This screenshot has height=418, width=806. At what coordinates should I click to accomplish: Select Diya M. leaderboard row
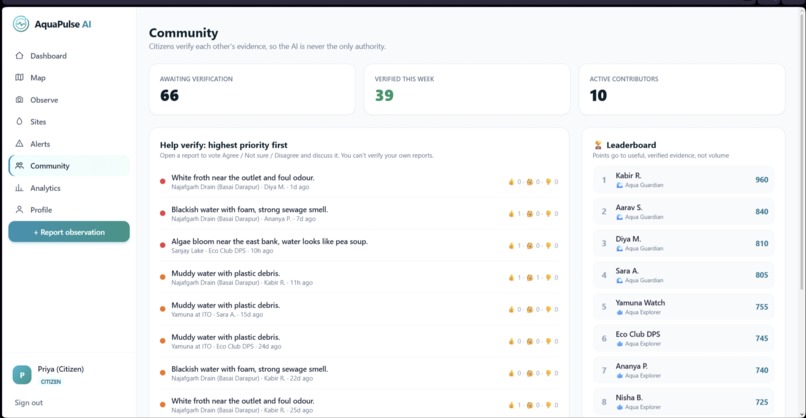pyautogui.click(x=684, y=243)
